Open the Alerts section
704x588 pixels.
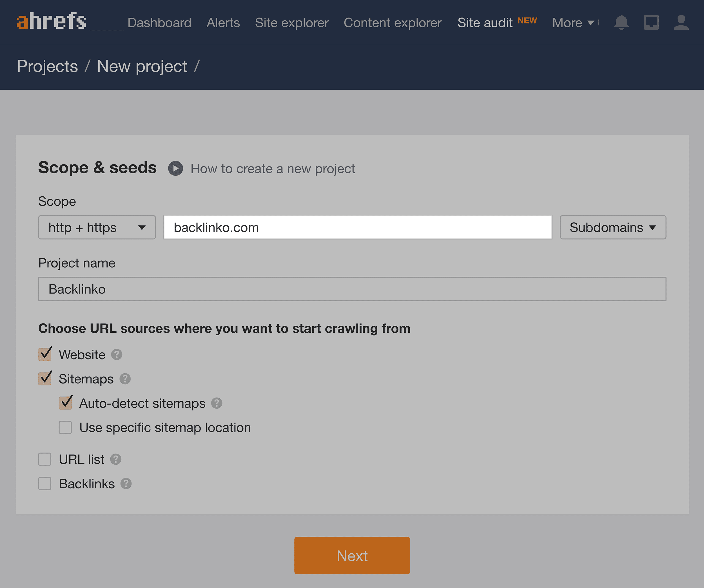223,22
